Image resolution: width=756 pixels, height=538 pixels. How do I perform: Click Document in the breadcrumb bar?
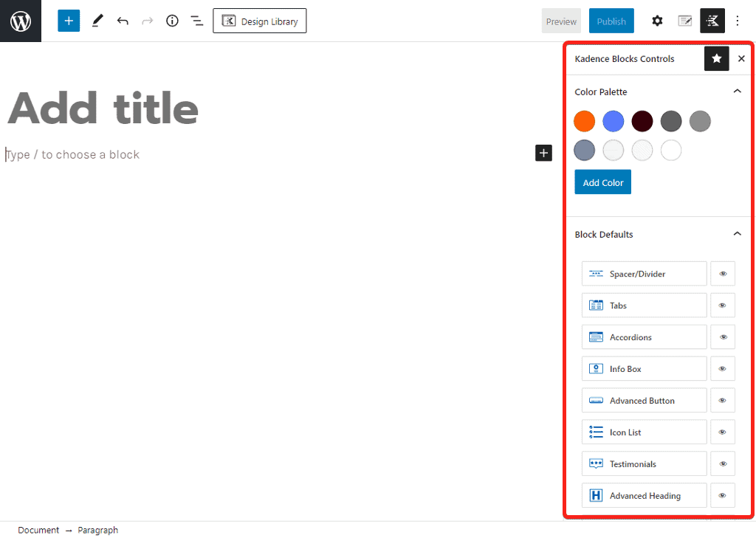click(38, 530)
